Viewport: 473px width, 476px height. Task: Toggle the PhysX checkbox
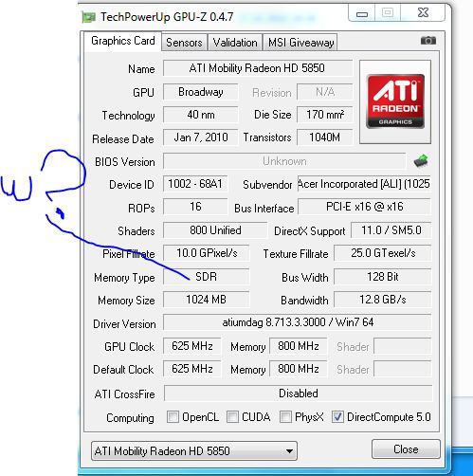[x=285, y=416]
